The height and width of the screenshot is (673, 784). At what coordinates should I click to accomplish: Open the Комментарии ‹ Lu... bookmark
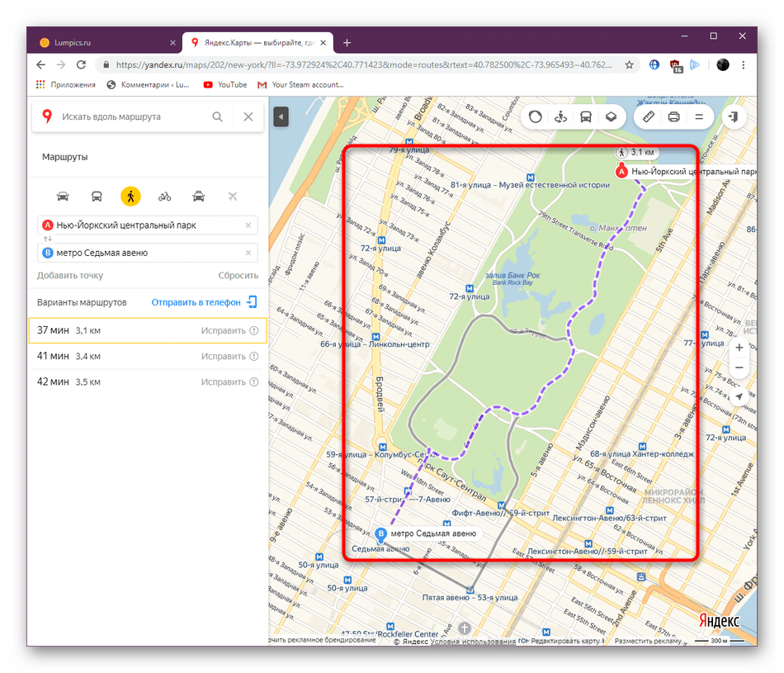click(149, 84)
